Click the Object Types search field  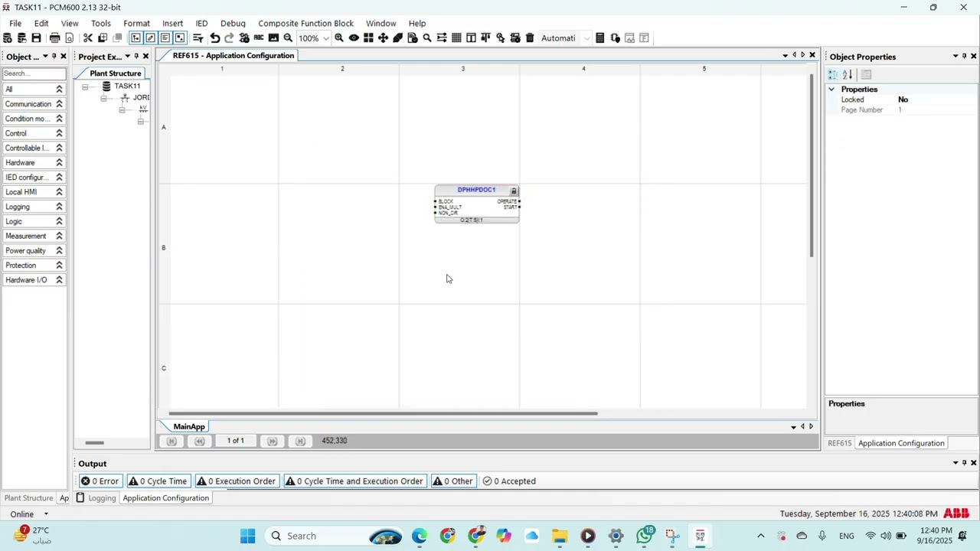[x=34, y=73]
